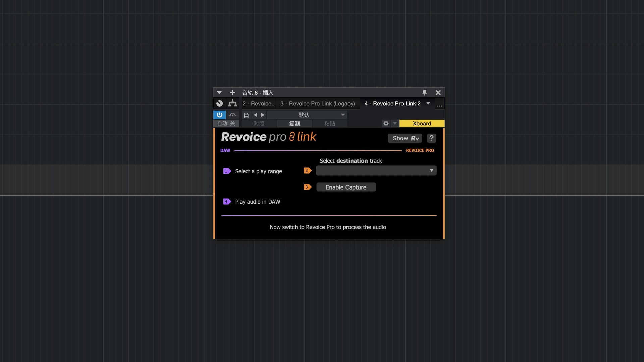Toggle the 自动: 关 automation mode button
The height and width of the screenshot is (362, 644).
coord(226,123)
